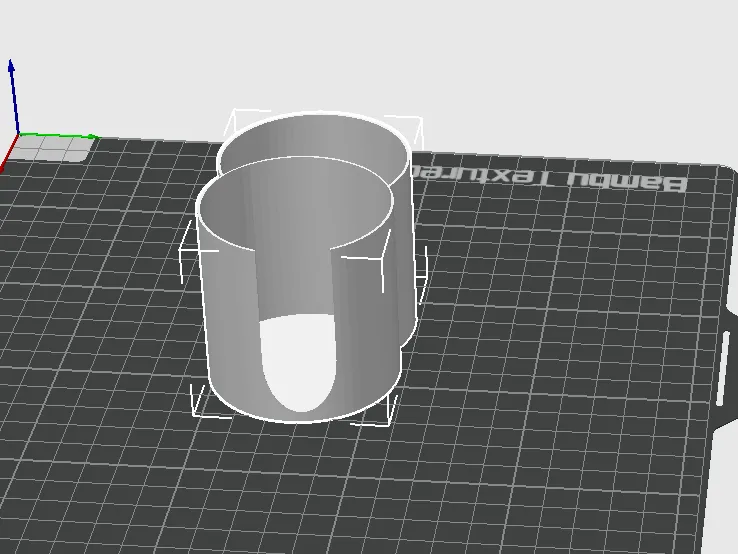The height and width of the screenshot is (554, 738).
Task: Click the green axis line at origin
Action: 59,136
